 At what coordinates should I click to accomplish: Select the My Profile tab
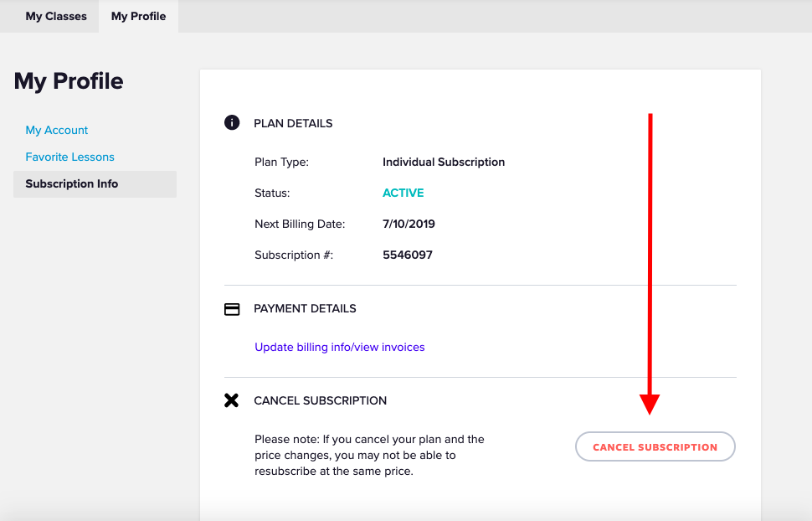pyautogui.click(x=138, y=16)
